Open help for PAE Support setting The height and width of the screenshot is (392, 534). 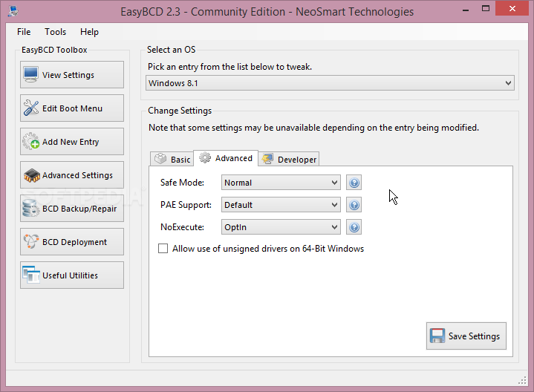(354, 205)
